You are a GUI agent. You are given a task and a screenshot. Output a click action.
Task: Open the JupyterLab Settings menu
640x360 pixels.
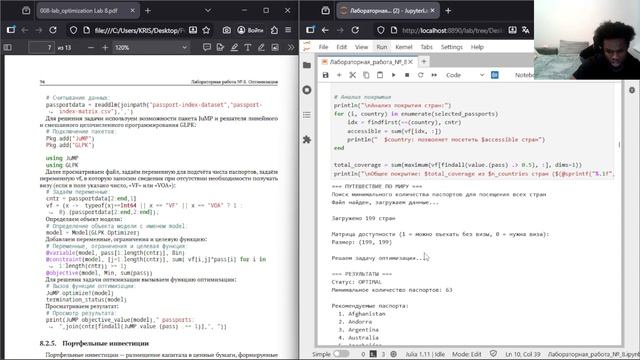(451, 47)
